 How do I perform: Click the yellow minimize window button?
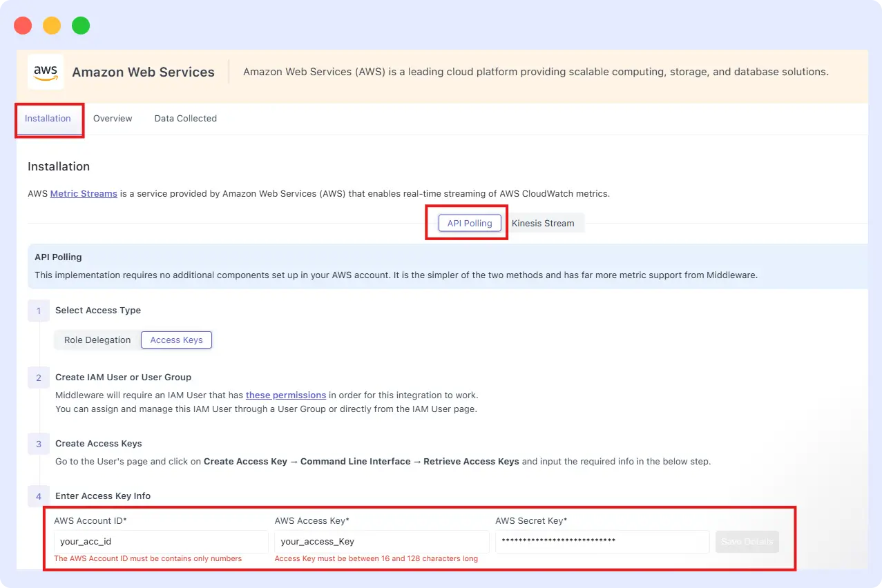click(x=52, y=26)
